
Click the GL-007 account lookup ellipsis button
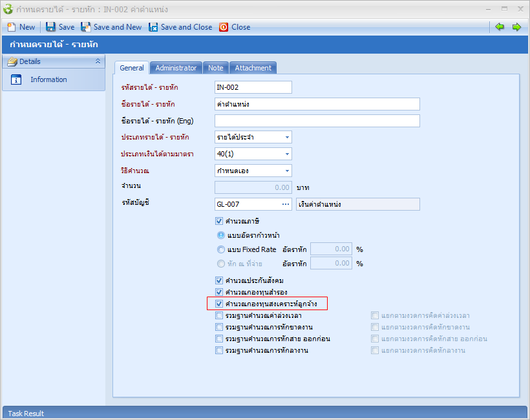(x=286, y=204)
